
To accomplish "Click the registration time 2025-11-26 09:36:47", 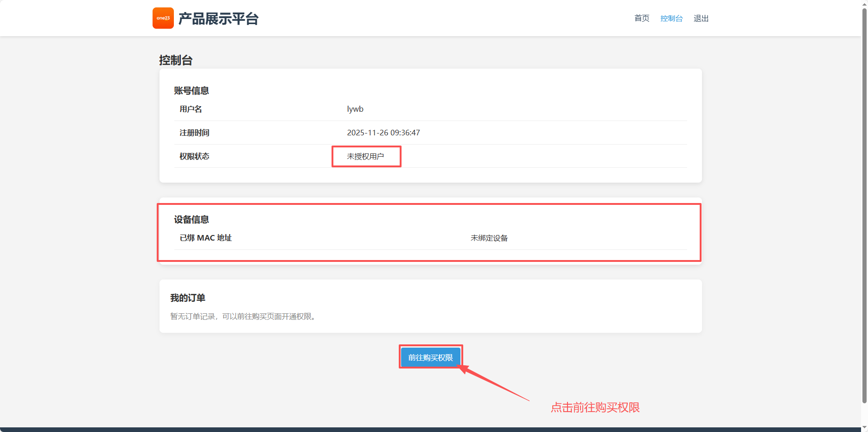I will click(x=383, y=133).
